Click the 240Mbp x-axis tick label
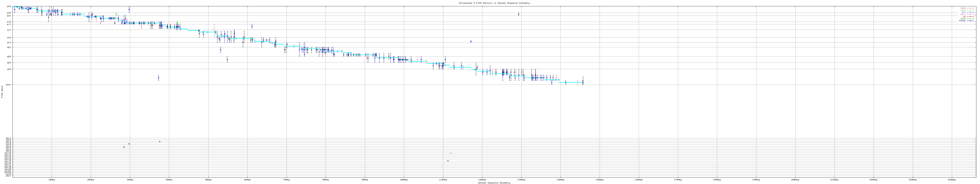 pos(951,179)
